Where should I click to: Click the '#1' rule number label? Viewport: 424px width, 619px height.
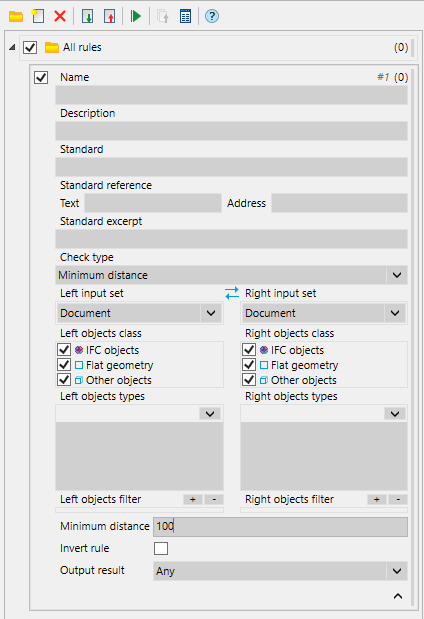pos(383,77)
